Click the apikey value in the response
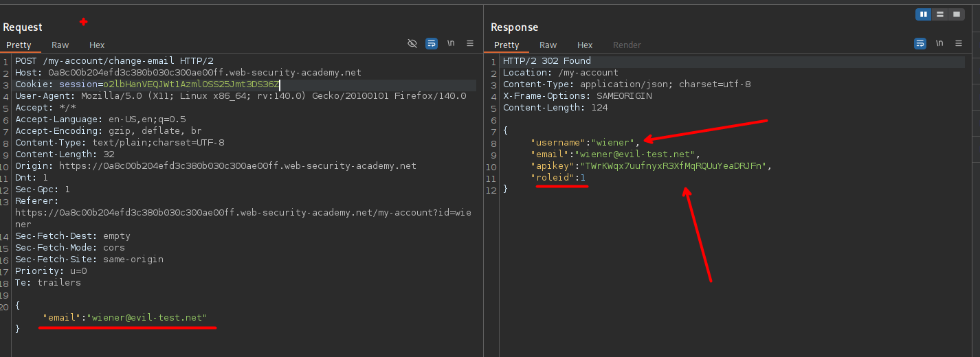This screenshot has width=980, height=357. [x=673, y=166]
